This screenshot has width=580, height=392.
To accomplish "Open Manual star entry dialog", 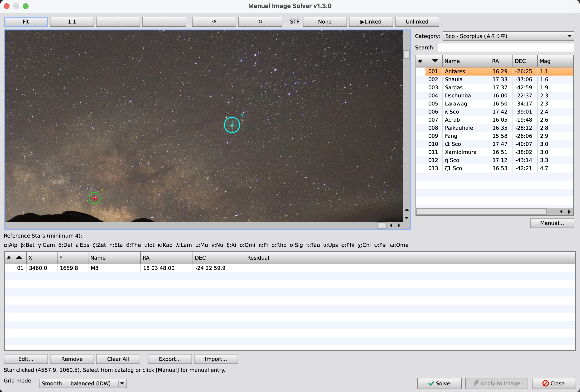I will tap(552, 223).
